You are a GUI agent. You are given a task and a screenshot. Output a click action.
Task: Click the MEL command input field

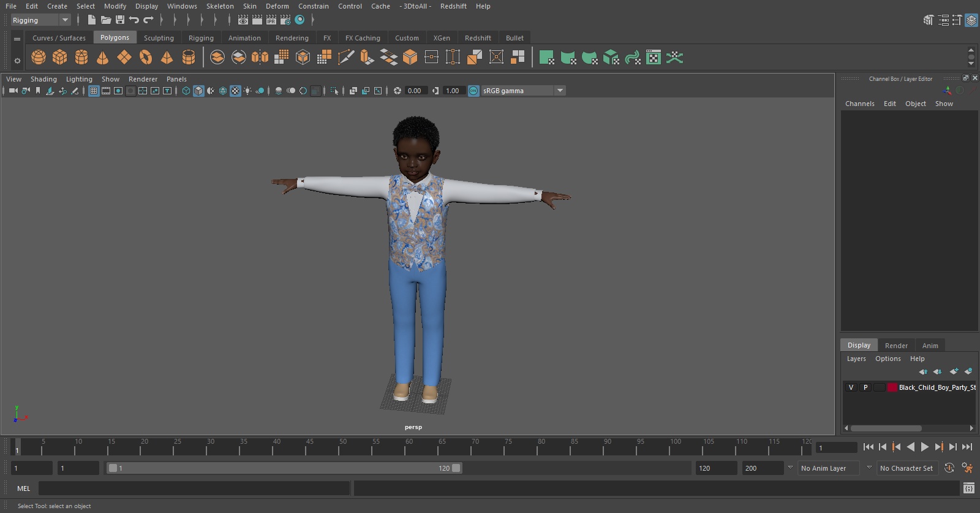(x=194, y=488)
